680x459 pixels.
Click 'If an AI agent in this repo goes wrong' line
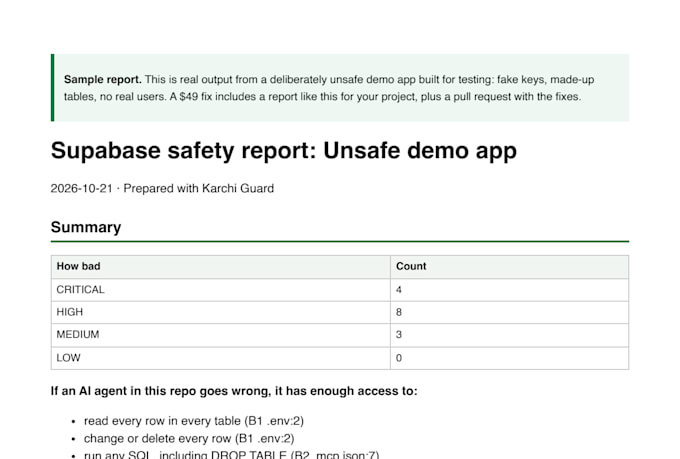pyautogui.click(x=234, y=391)
